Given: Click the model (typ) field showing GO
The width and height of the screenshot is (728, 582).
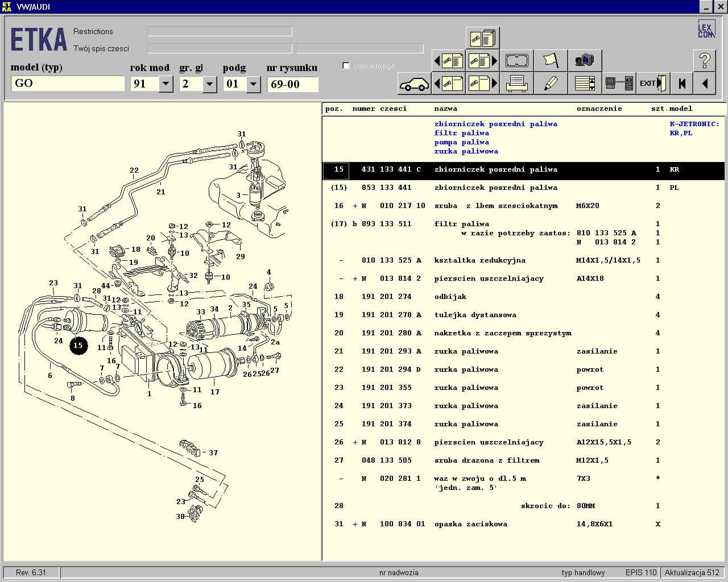Looking at the screenshot, I should (x=68, y=84).
